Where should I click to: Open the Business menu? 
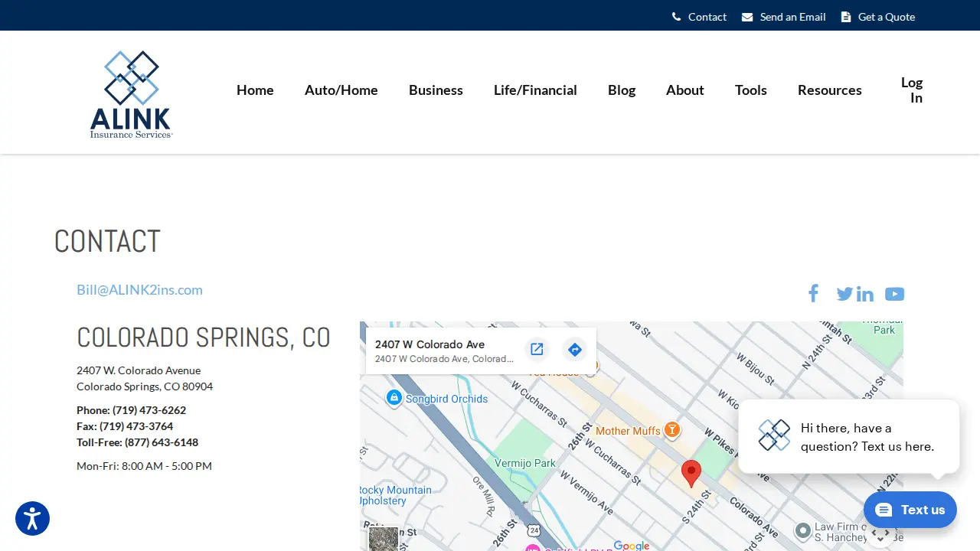[436, 90]
